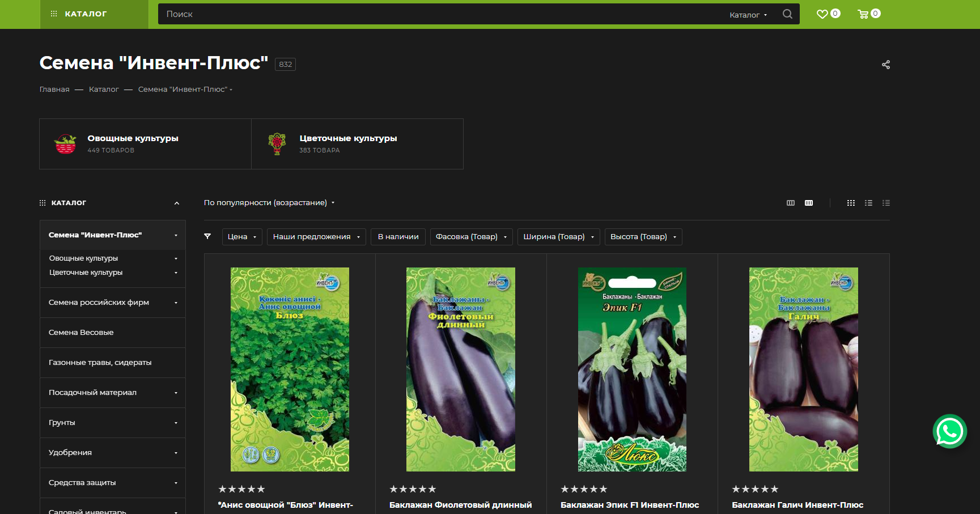
Task: Click the filter funnel icon
Action: pyautogui.click(x=207, y=236)
